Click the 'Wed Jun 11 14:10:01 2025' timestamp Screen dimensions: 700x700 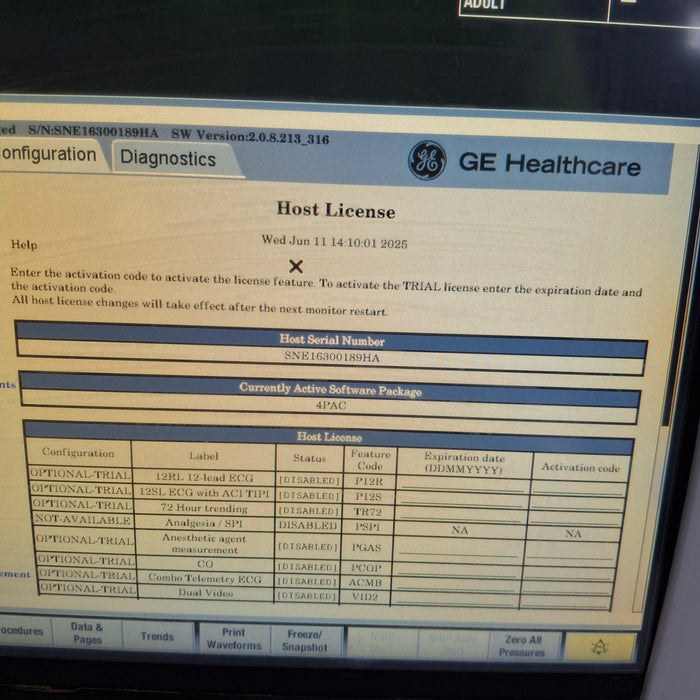coord(334,242)
